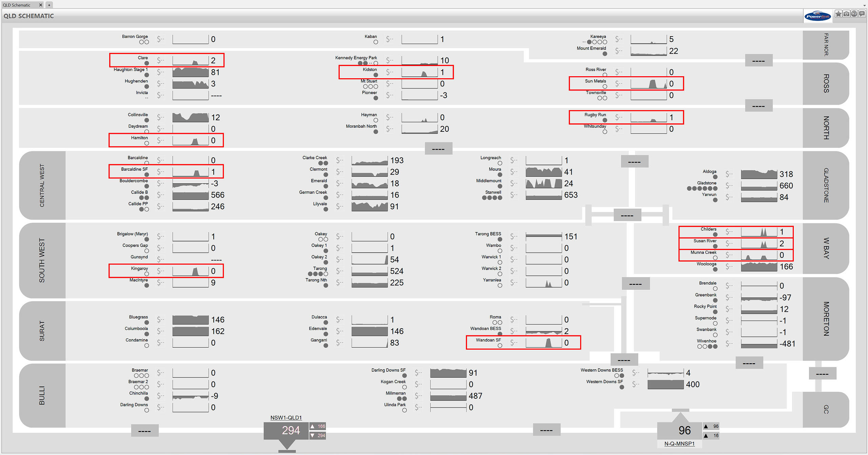868x455 pixels.
Task: Click the SOUTH WEST region label
Action: (42, 260)
